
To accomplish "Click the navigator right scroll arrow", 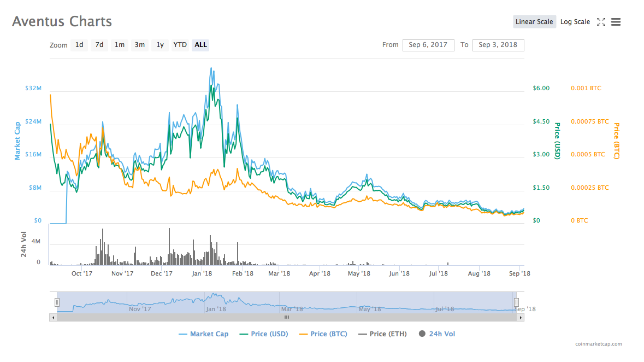I will point(521,318).
